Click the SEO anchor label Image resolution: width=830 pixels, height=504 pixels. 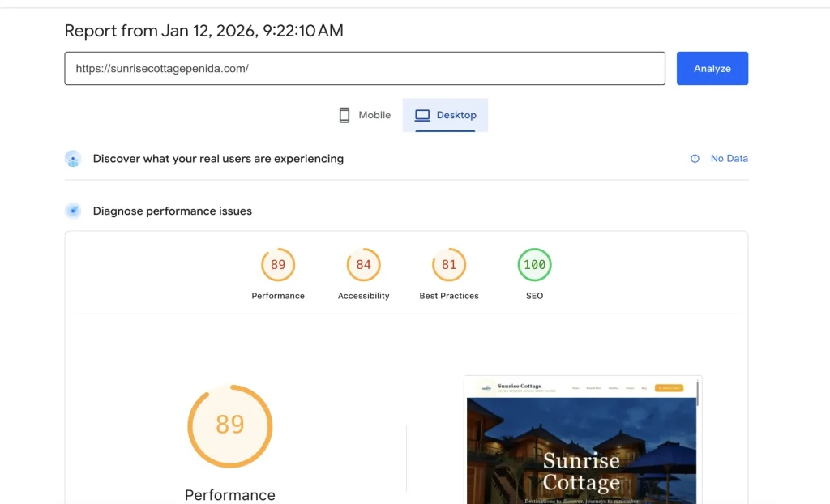[534, 295]
